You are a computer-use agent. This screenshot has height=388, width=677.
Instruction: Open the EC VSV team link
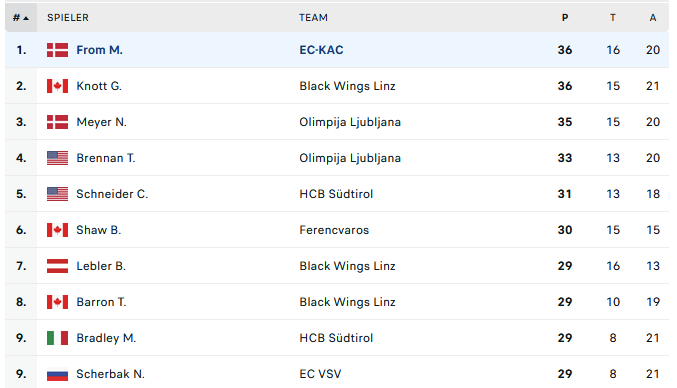tap(320, 374)
